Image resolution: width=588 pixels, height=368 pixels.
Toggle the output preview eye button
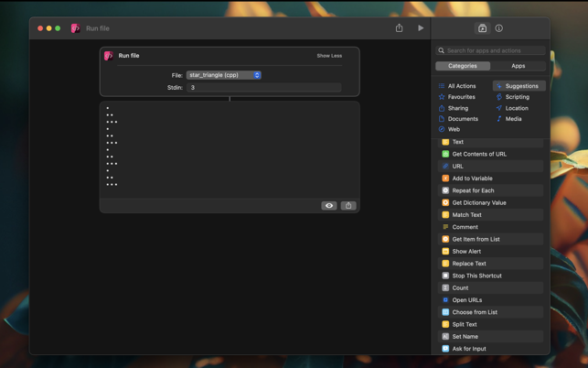pyautogui.click(x=329, y=206)
